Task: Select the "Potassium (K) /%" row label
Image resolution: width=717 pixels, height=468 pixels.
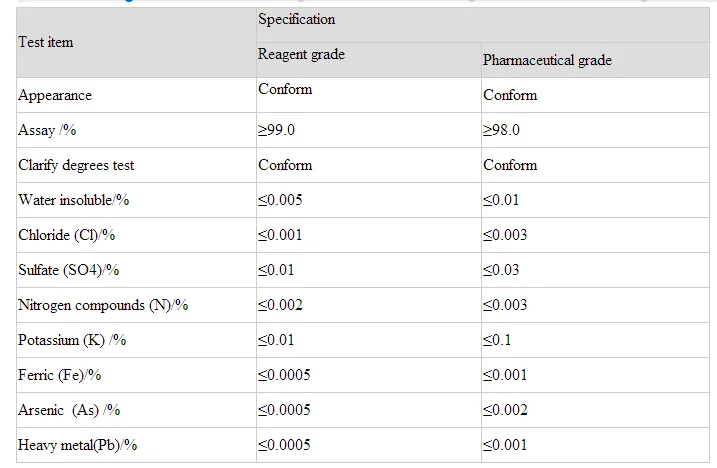Action: [x=72, y=340]
